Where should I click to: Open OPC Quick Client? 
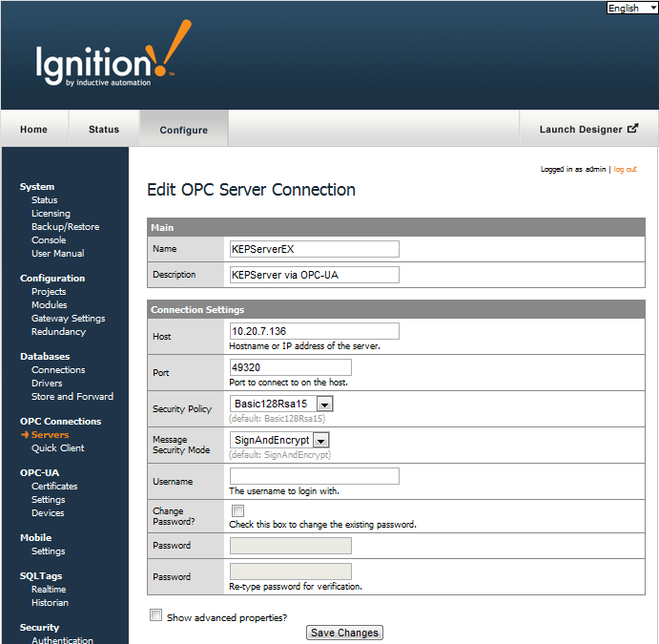[57, 448]
